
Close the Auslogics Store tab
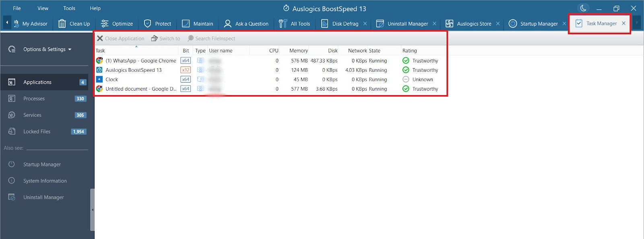498,24
